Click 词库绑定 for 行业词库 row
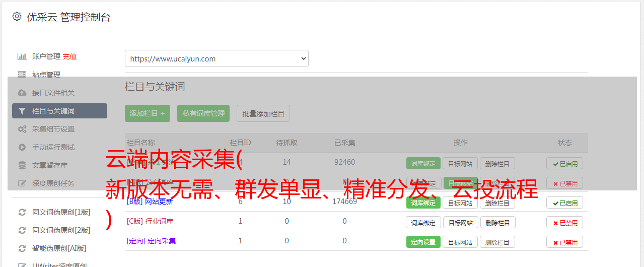The image size is (644, 267). tap(423, 222)
